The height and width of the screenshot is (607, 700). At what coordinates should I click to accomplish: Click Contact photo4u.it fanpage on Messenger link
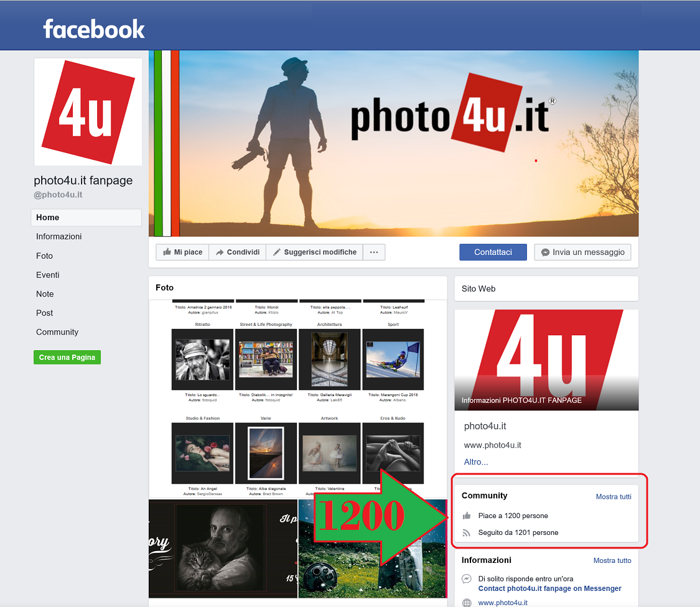[x=549, y=589]
